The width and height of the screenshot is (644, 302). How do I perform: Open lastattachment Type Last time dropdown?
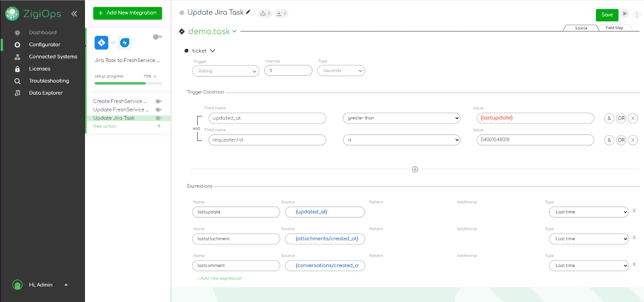tap(589, 239)
